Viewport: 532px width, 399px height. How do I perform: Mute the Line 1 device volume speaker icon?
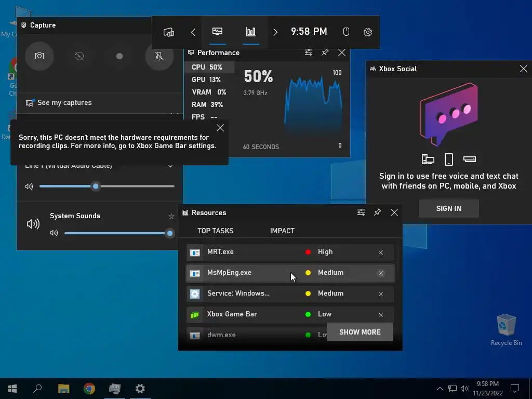tap(29, 187)
